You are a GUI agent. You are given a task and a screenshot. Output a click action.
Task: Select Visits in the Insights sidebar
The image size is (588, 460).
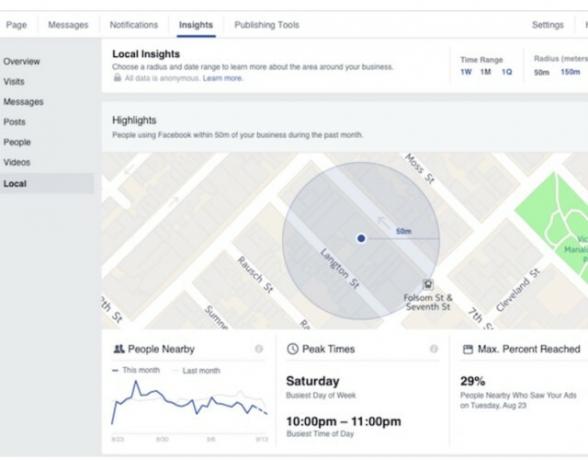pos(14,81)
